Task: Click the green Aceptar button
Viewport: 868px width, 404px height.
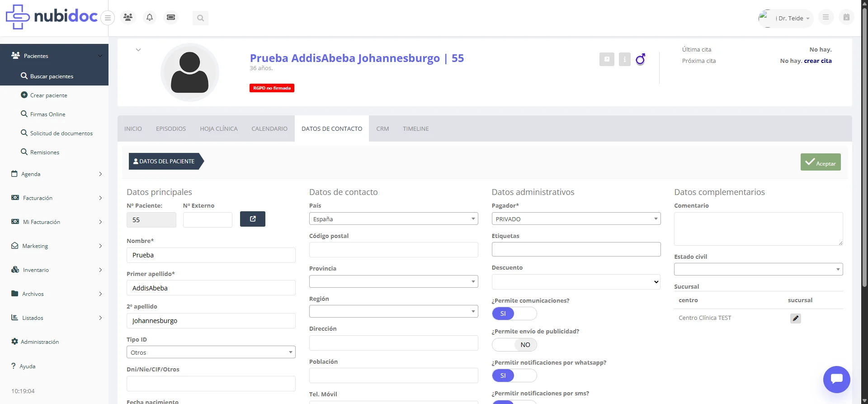Action: pos(821,162)
